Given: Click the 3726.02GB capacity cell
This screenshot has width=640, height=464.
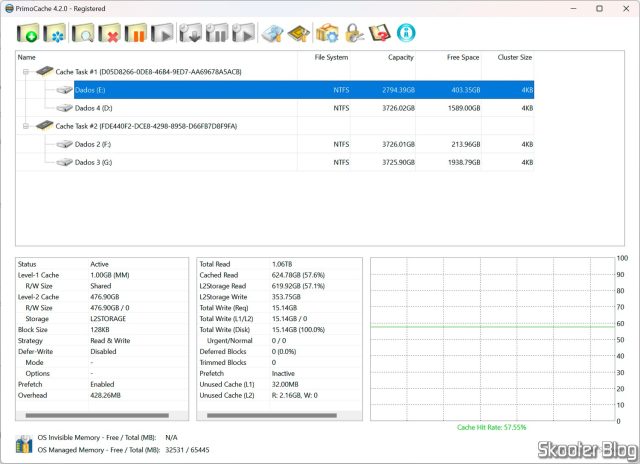Looking at the screenshot, I should 398,108.
